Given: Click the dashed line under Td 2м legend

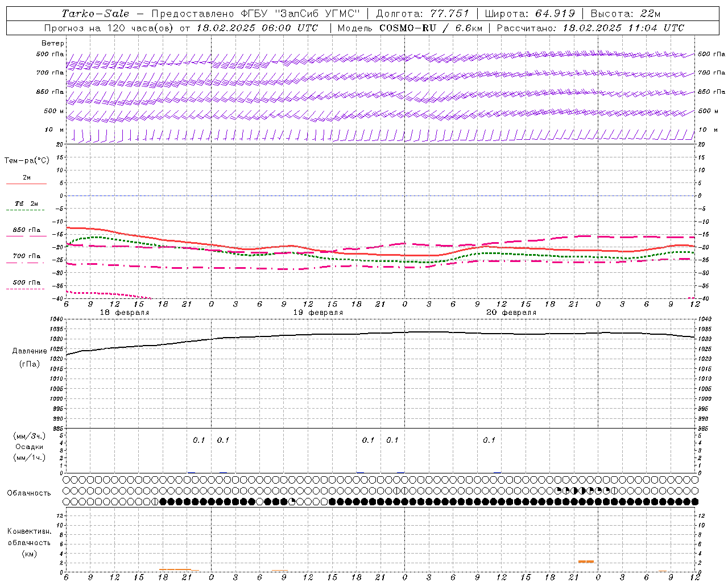Looking at the screenshot, I should coord(26,210).
